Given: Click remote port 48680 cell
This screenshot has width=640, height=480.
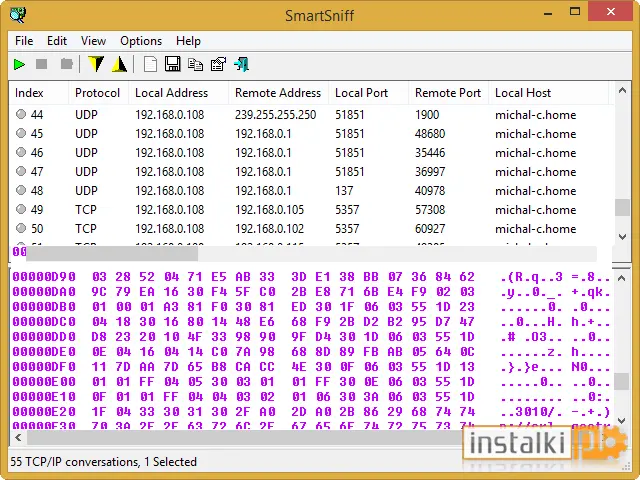Looking at the screenshot, I should [430, 133].
